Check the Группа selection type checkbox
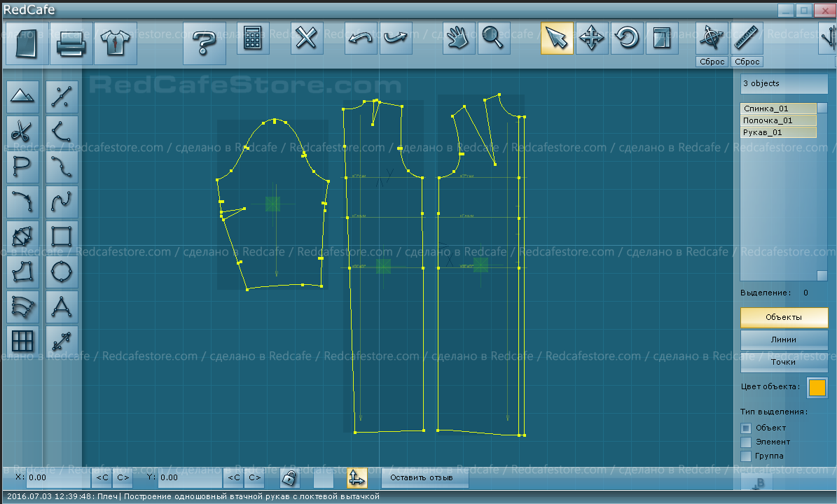837x504 pixels. coord(746,456)
